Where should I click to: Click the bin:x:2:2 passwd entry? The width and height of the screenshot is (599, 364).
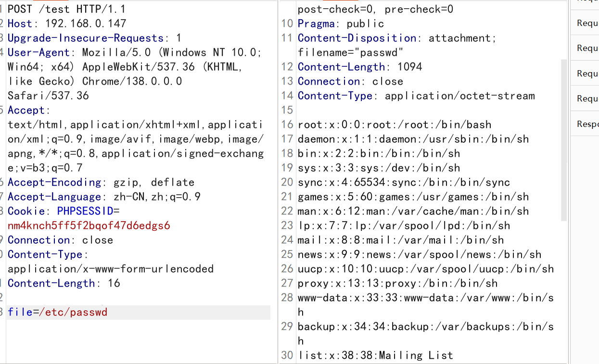coord(379,153)
